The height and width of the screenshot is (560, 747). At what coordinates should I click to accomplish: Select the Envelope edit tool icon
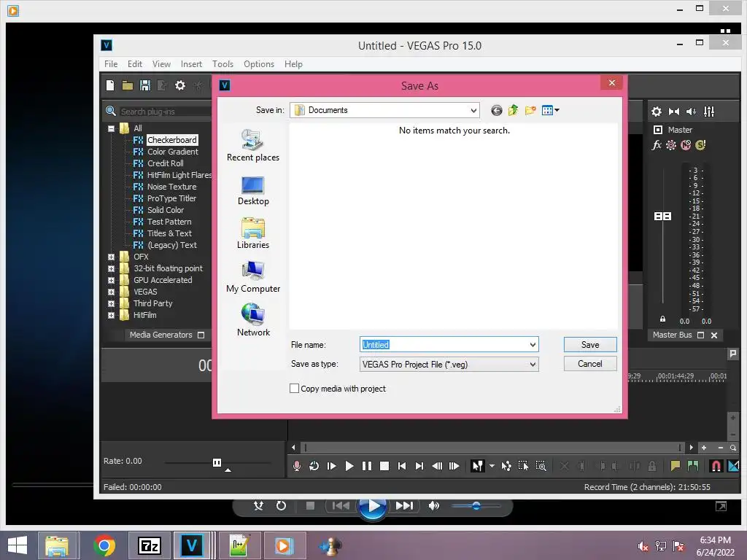506,466
